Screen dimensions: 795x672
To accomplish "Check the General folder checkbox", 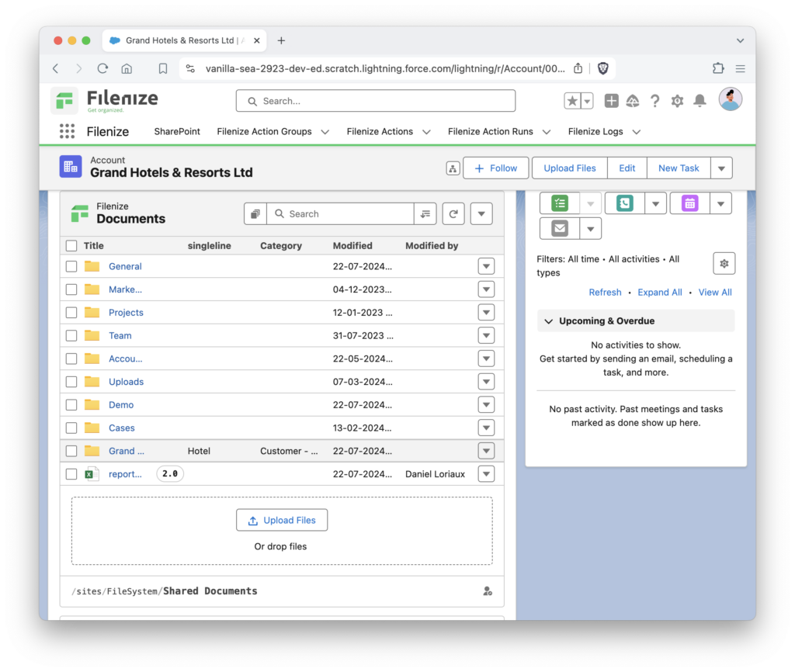I will pos(71,267).
